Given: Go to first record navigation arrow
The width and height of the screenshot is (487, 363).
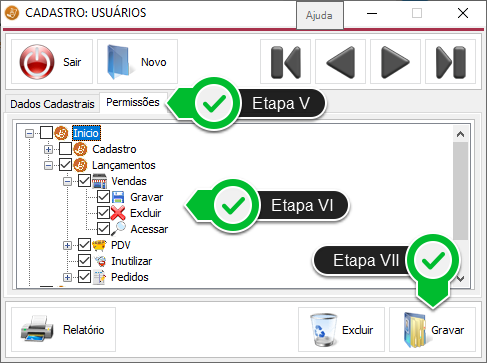Looking at the screenshot, I should point(286,62).
